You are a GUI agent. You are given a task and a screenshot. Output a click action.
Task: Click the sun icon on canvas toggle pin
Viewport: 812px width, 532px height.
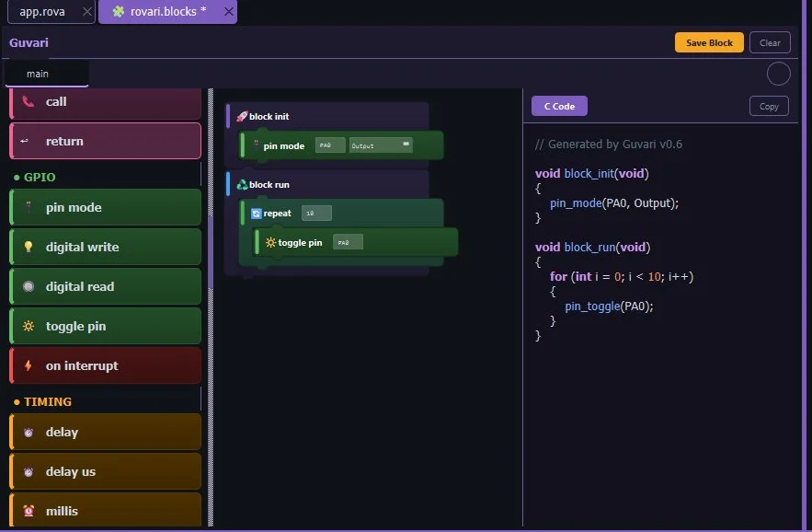(271, 243)
